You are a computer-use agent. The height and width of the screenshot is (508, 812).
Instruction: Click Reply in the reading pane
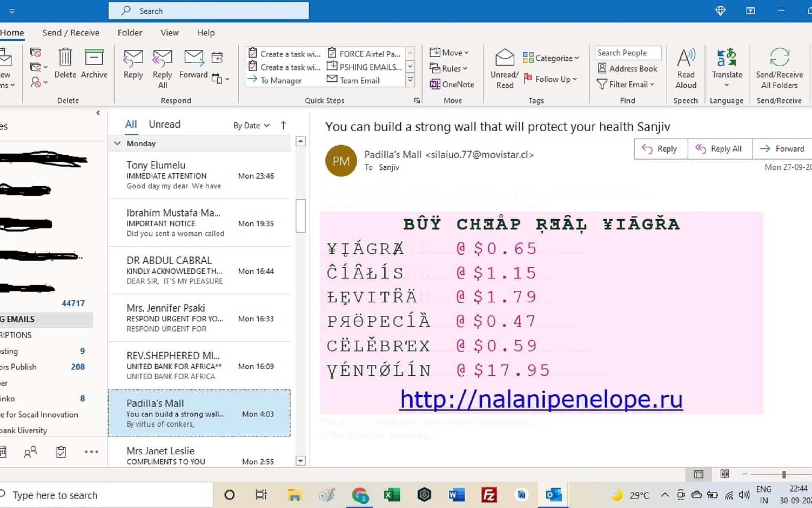pos(661,149)
